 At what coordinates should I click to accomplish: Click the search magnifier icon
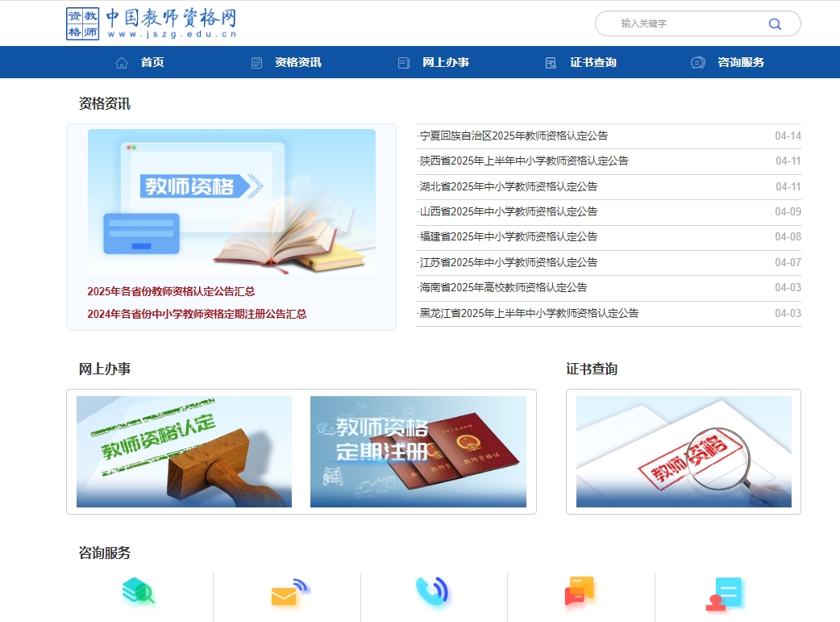[x=775, y=23]
